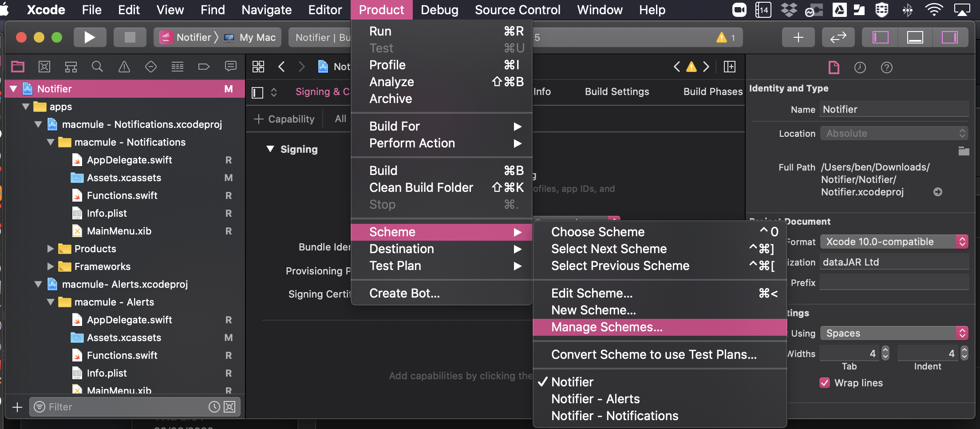The width and height of the screenshot is (980, 429).
Task: Click source-control status filter icon
Action: [x=229, y=407]
